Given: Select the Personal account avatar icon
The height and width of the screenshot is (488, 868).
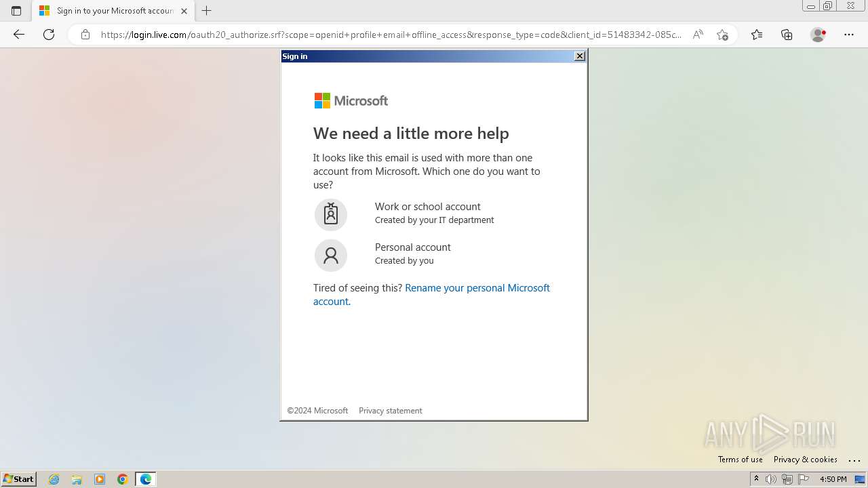Looking at the screenshot, I should 331,255.
